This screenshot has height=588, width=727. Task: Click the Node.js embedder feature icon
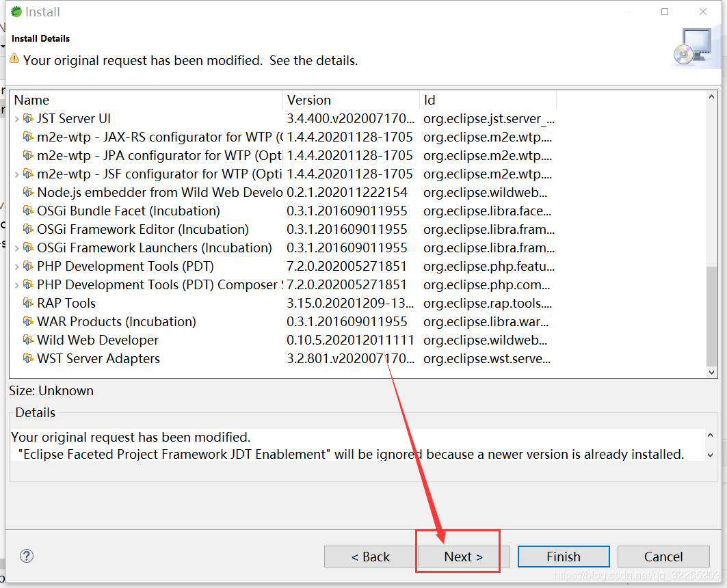click(x=28, y=192)
